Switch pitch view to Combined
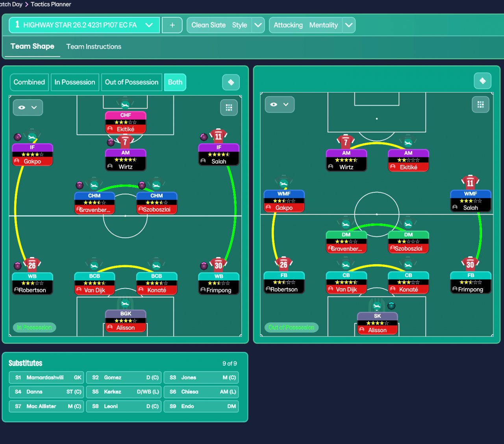 29,82
